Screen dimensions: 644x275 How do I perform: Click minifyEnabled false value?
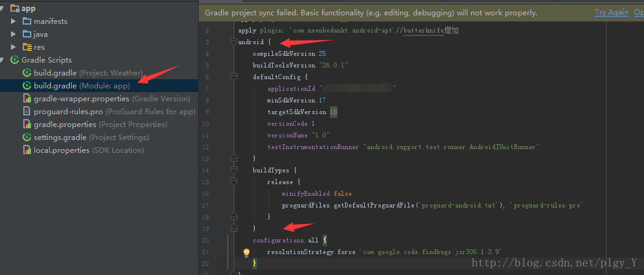(x=342, y=193)
